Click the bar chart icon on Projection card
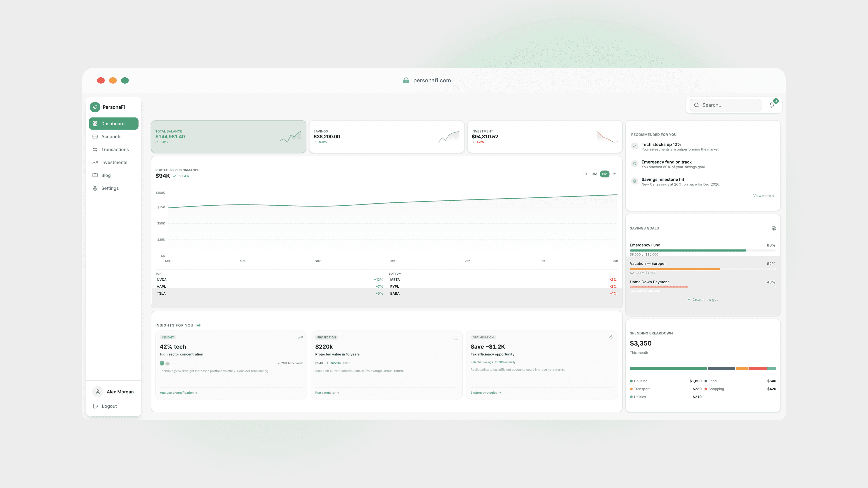 (456, 337)
